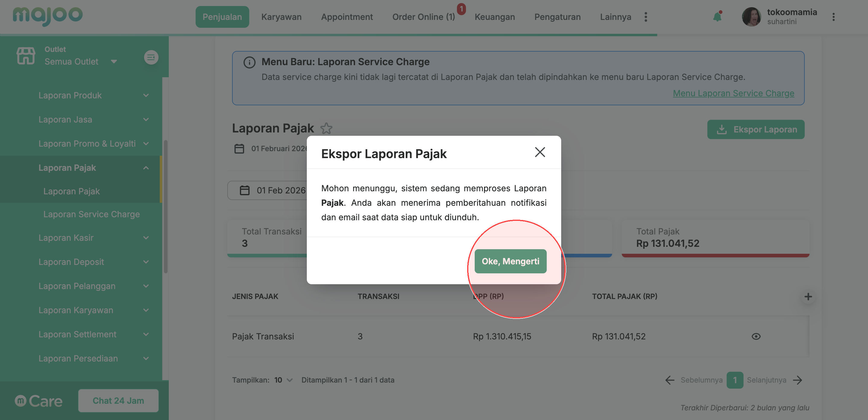Click the plus icon in table header
This screenshot has width=868, height=420.
(x=808, y=297)
